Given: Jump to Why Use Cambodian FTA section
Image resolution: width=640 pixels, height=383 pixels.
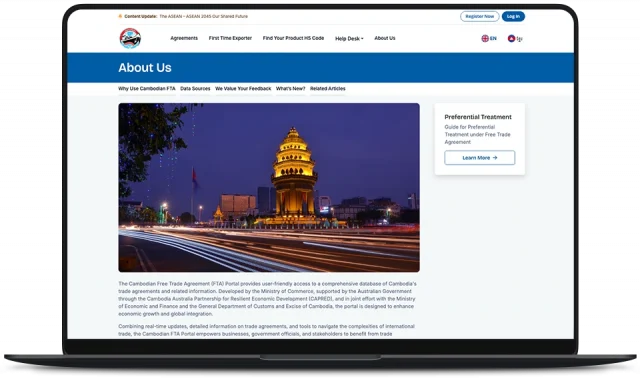Looking at the screenshot, I should click(147, 88).
